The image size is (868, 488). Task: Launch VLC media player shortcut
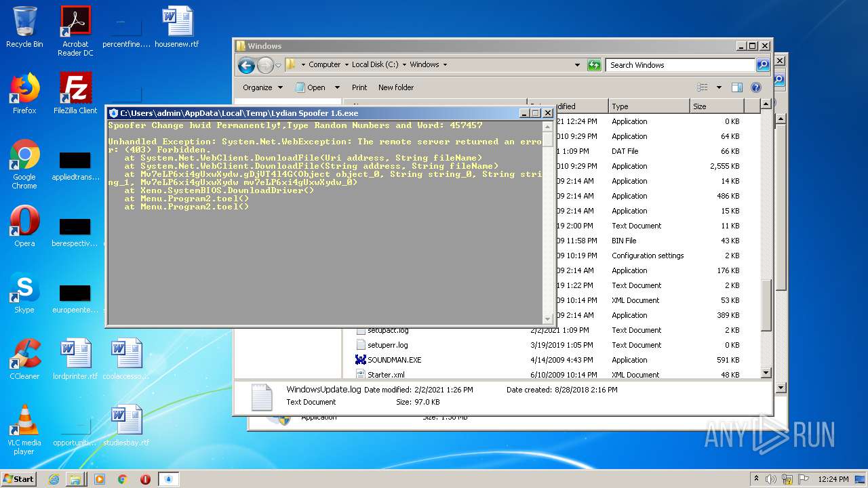[x=24, y=430]
